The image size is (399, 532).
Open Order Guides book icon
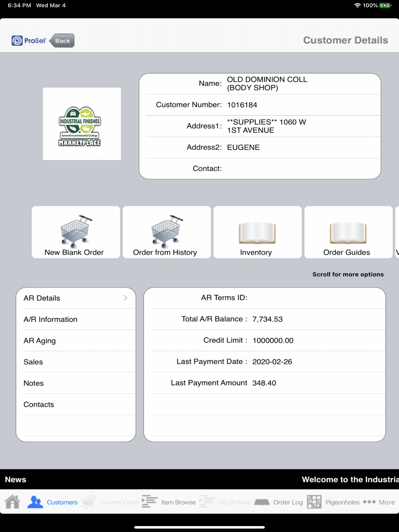[x=348, y=232]
